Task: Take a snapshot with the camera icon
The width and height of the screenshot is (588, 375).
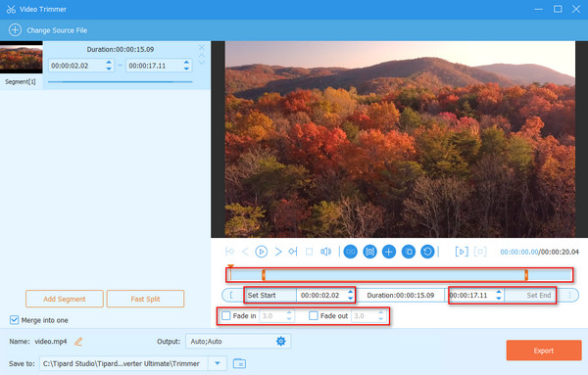Action: tap(369, 252)
